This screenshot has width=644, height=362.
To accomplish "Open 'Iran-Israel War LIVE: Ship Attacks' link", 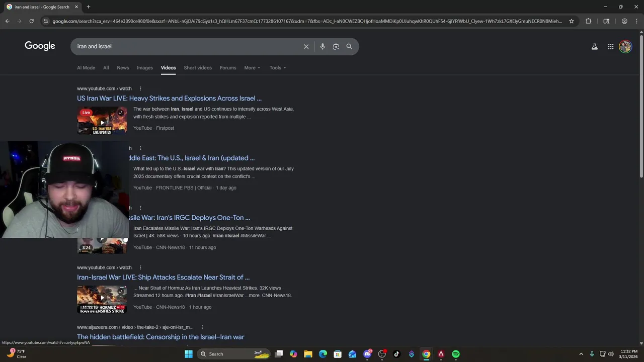I will click(x=163, y=278).
